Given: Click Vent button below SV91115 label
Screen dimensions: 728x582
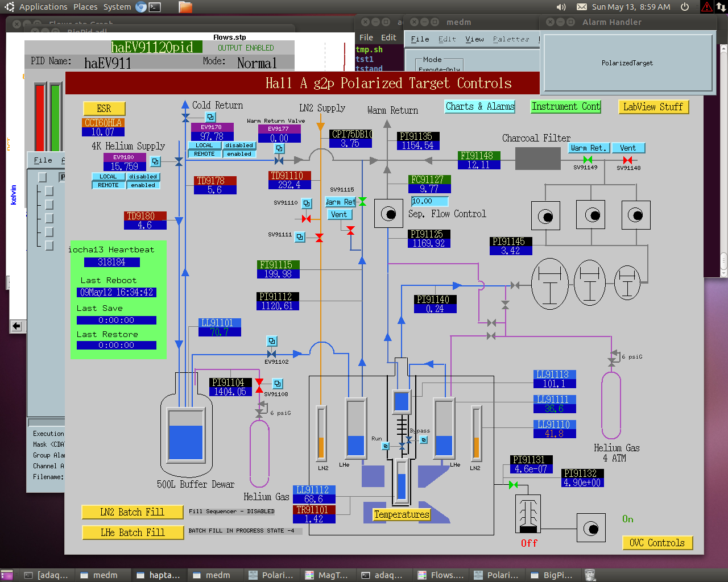Looking at the screenshot, I should click(339, 214).
